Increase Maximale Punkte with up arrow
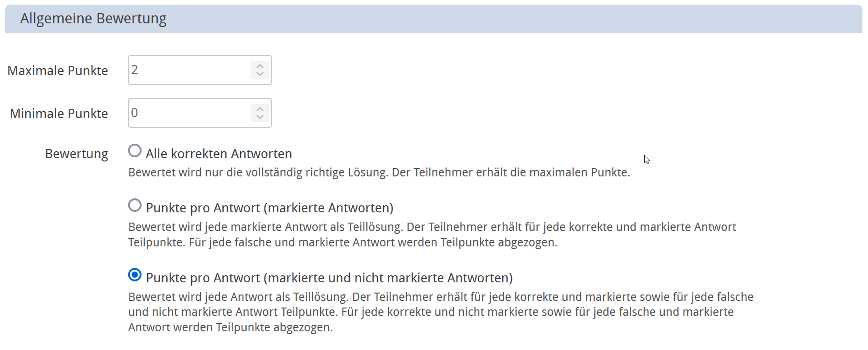The width and height of the screenshot is (868, 350). click(260, 66)
